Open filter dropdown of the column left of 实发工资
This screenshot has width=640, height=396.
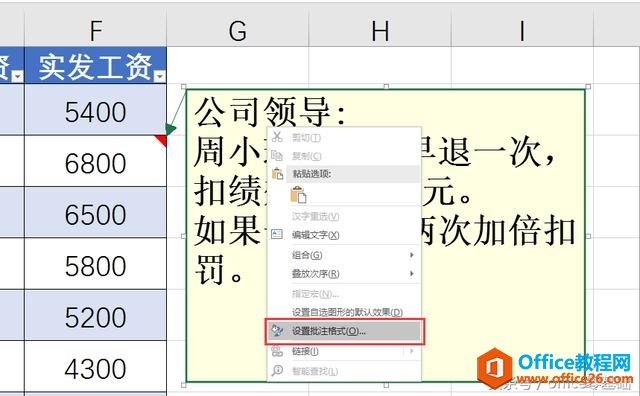tap(18, 76)
